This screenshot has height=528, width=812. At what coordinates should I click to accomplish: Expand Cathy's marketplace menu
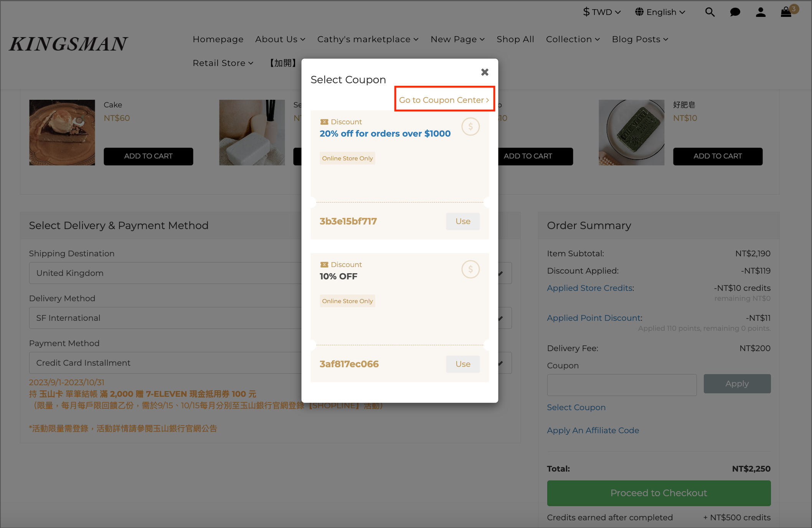pyautogui.click(x=368, y=40)
